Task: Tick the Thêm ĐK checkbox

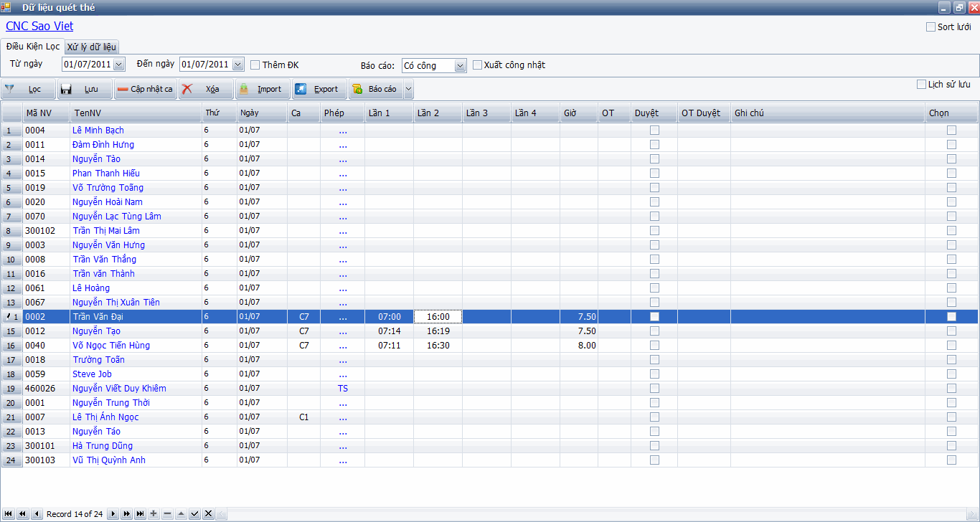Action: tap(255, 65)
